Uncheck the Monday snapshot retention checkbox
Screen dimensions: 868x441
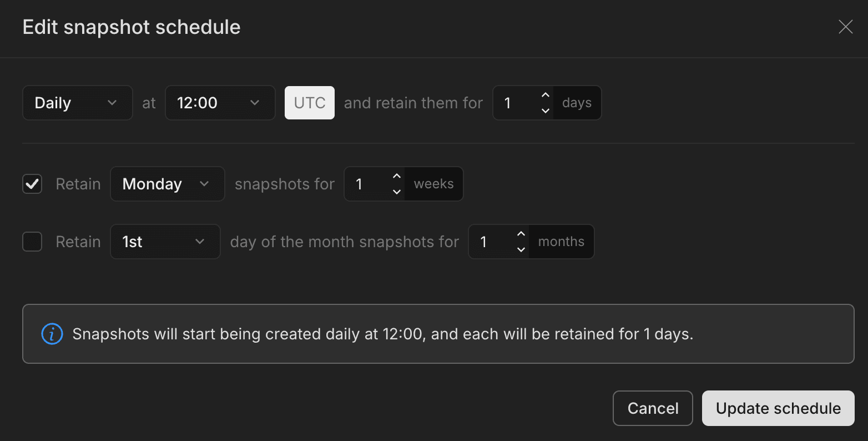pyautogui.click(x=32, y=184)
